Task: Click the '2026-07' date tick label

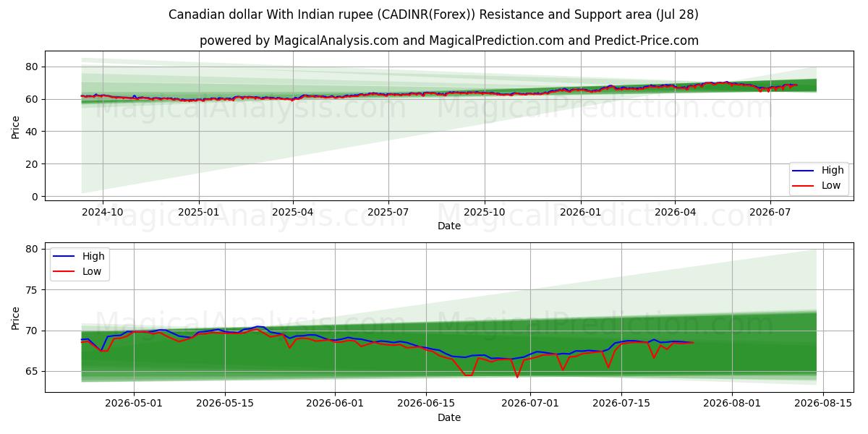Action: 770,212
